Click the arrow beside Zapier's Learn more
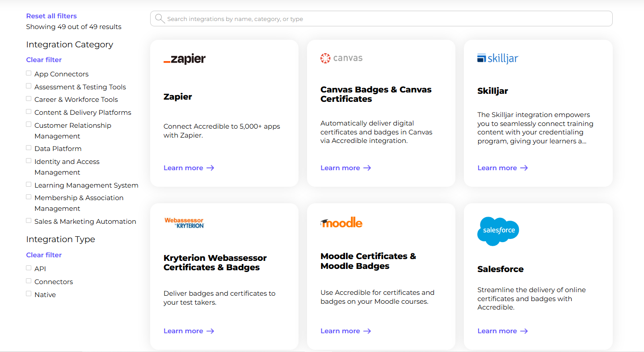Viewport: 644px width, 352px height. coord(210,168)
